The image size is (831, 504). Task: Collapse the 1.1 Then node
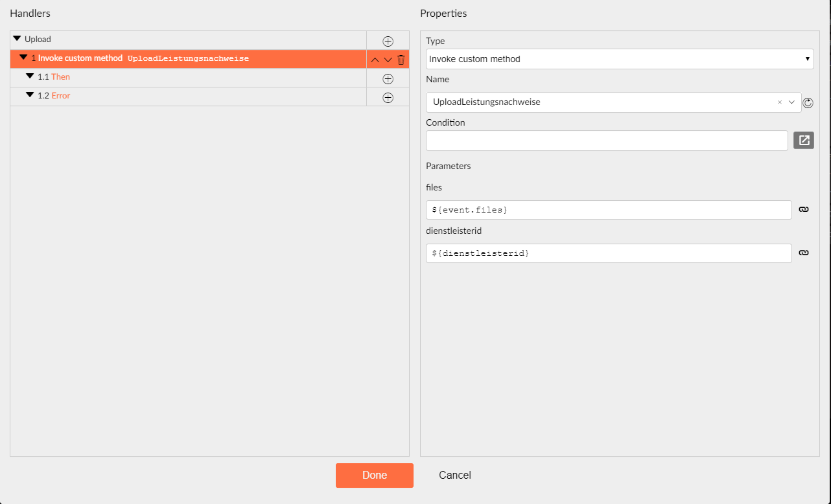point(30,76)
